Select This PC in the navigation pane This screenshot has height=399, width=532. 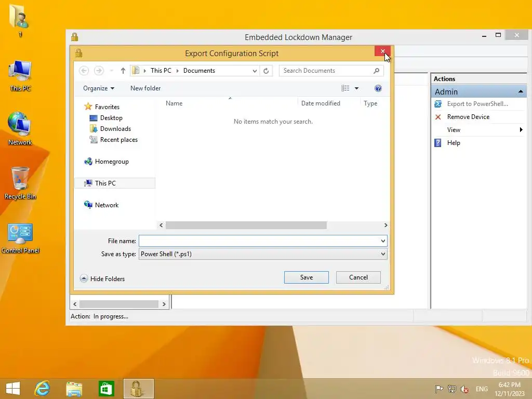(115, 183)
